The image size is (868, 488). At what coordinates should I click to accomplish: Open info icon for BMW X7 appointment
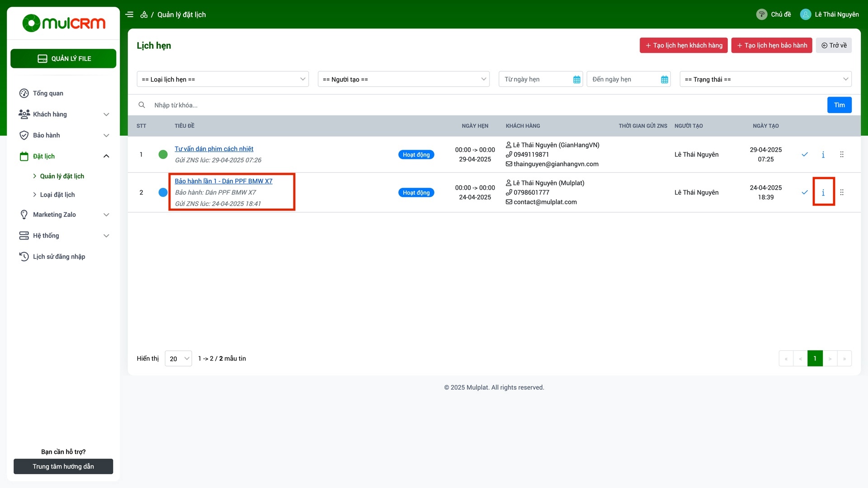pyautogui.click(x=823, y=192)
